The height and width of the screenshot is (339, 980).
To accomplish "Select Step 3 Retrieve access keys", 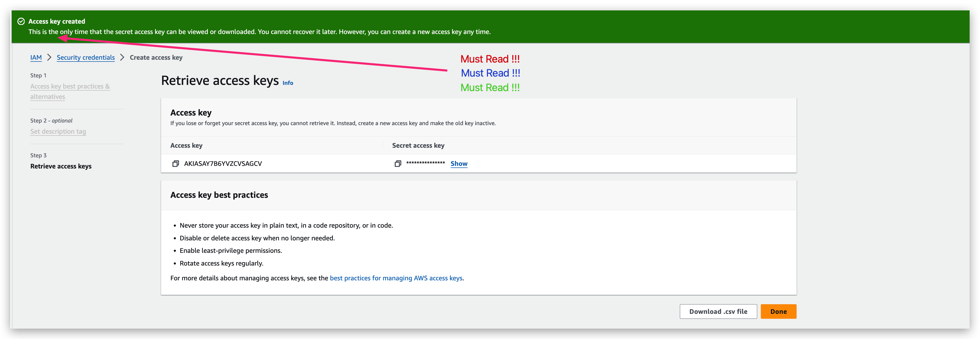I will (x=60, y=166).
